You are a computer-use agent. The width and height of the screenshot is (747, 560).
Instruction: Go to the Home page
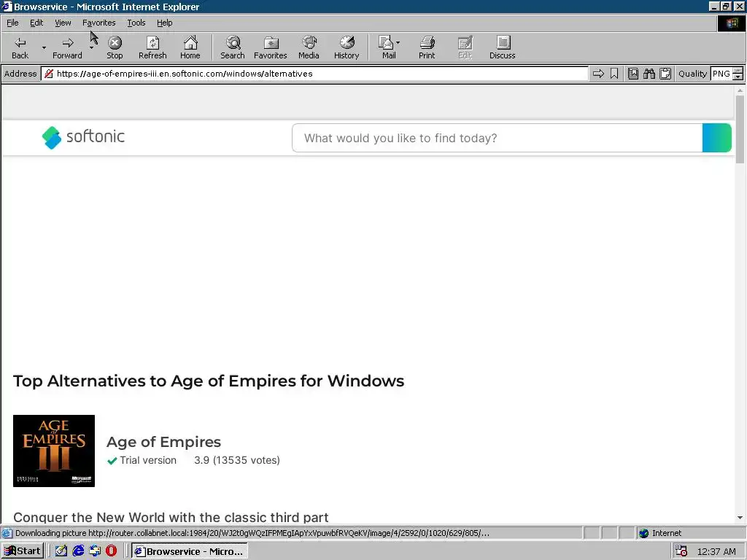tap(190, 47)
